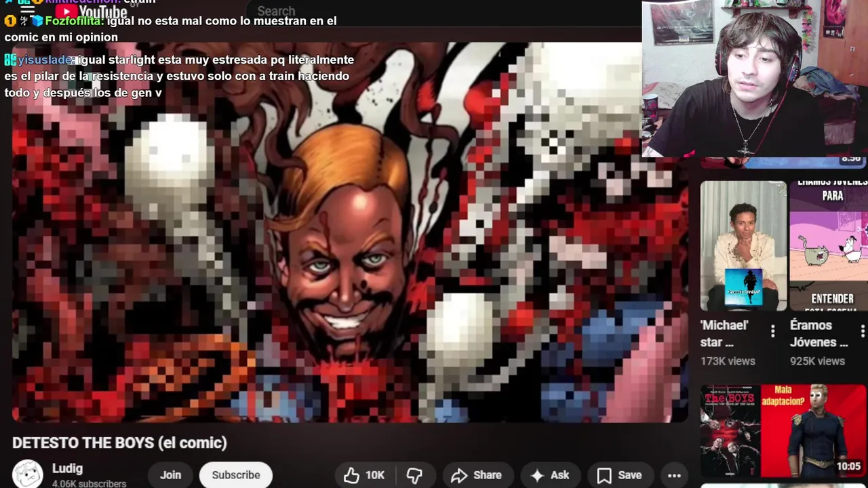Image resolution: width=868 pixels, height=488 pixels.
Task: Click the Fozfofilita chat username
Action: [x=75, y=21]
